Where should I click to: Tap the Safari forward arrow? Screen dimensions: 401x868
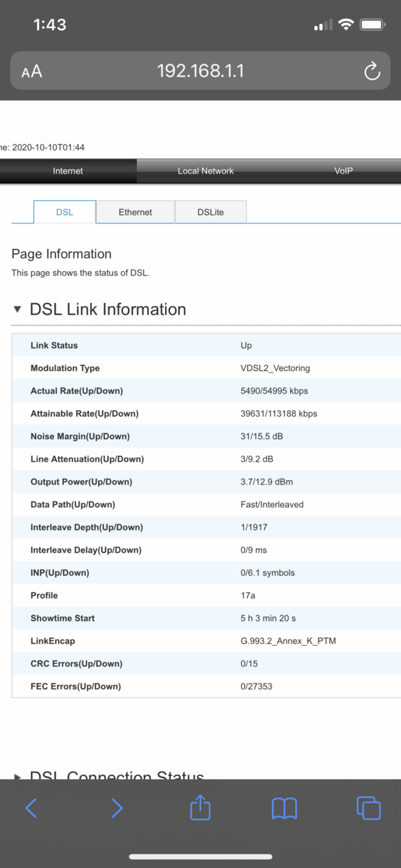click(x=117, y=808)
